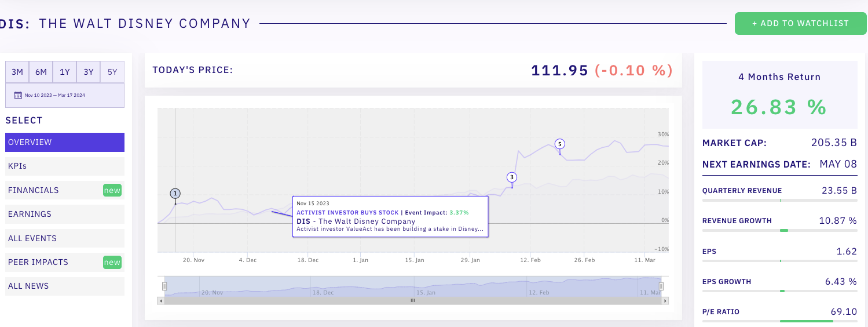Click the Event Impact 3.37% value
This screenshot has width=868, height=327.
click(x=459, y=213)
